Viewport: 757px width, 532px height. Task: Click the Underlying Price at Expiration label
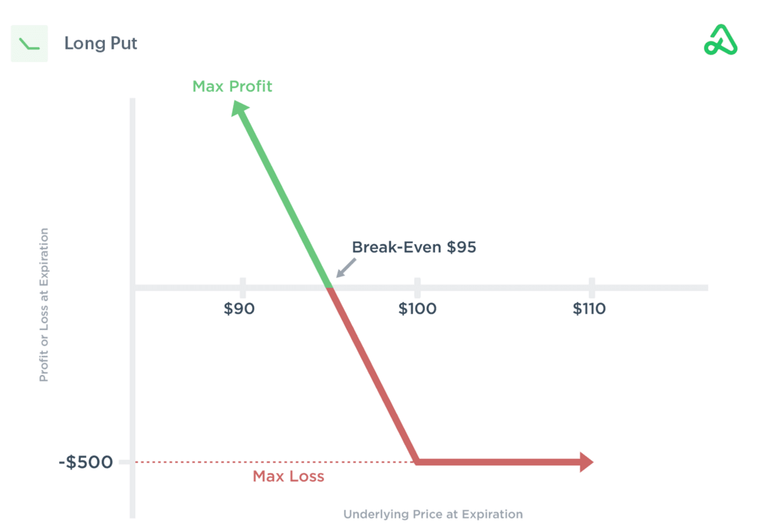(433, 514)
